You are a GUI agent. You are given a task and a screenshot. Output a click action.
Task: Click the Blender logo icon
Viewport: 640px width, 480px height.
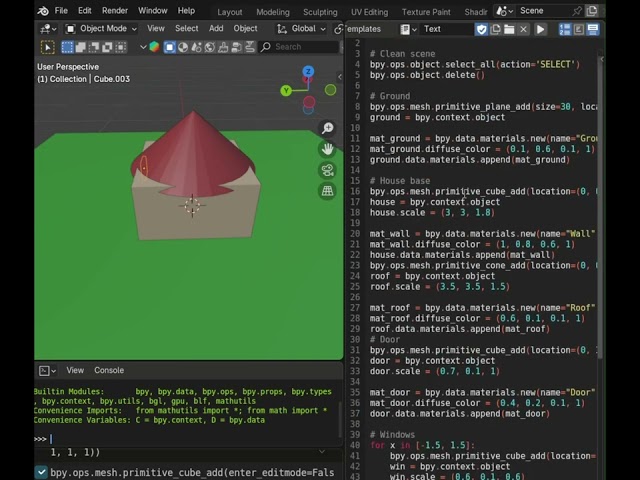[x=43, y=11]
